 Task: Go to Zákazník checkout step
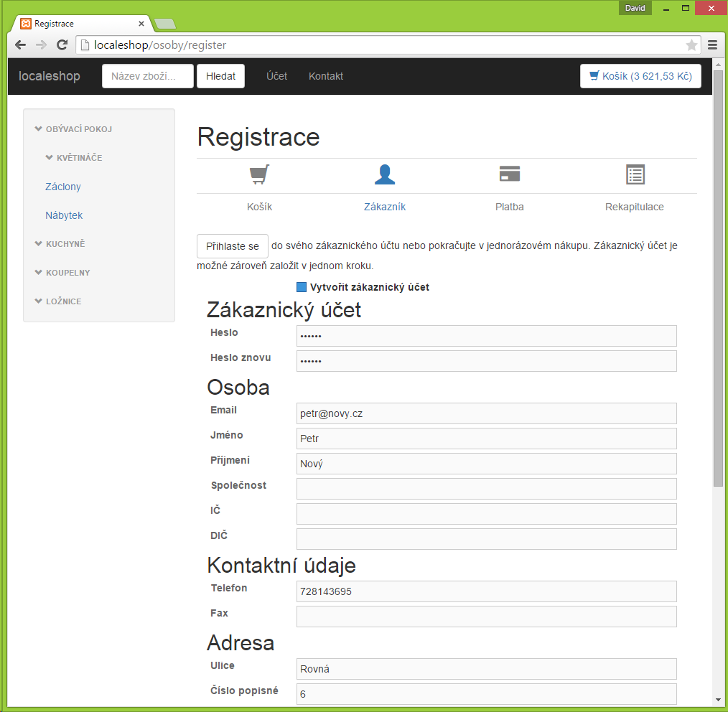(x=385, y=207)
